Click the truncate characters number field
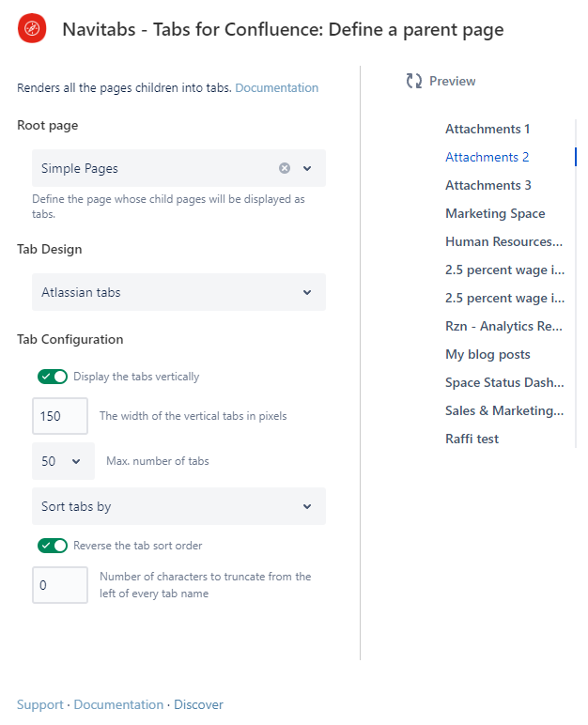 click(60, 585)
